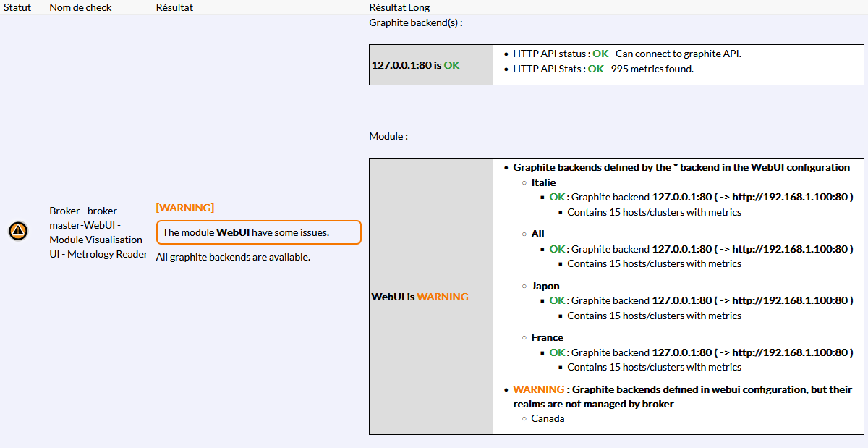Select the Résultat column header
The width and height of the screenshot is (868, 448).
[x=174, y=7]
